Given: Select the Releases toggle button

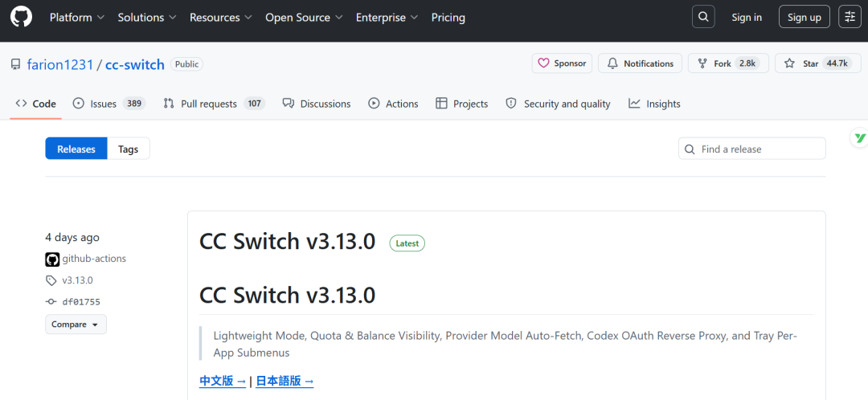Looking at the screenshot, I should (76, 149).
